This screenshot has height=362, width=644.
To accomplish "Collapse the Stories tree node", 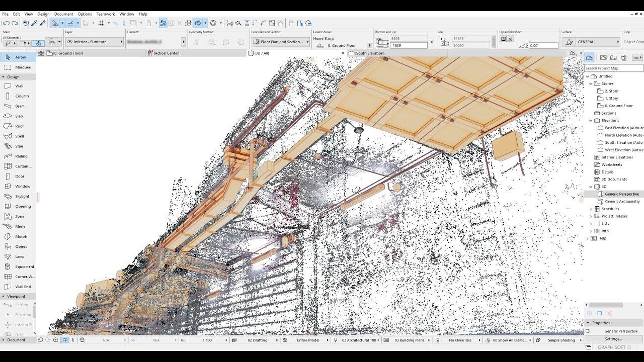I will tap(591, 84).
